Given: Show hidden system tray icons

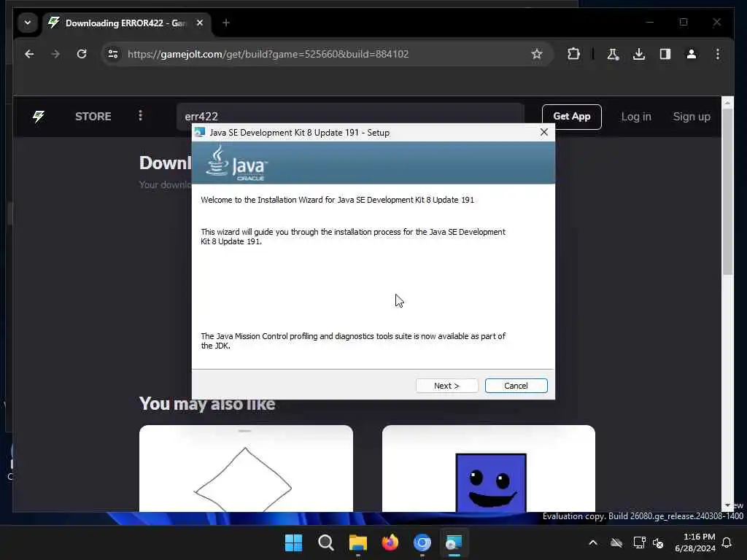Looking at the screenshot, I should click(592, 542).
